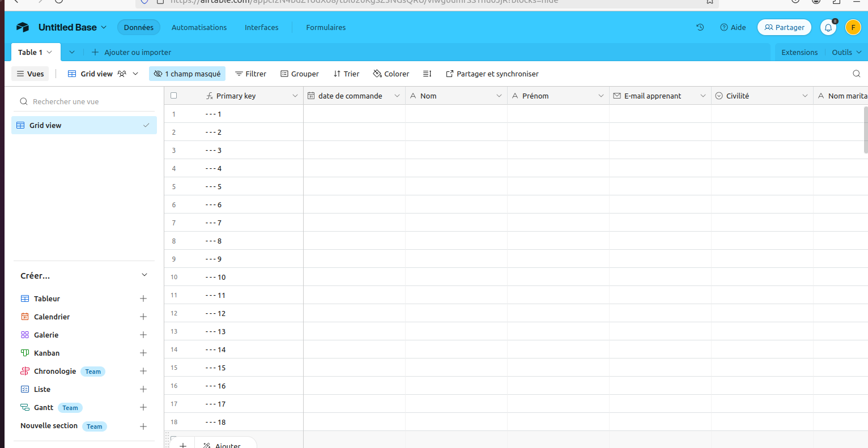Open the notifications bell icon
This screenshot has height=448, width=868.
[x=828, y=27]
